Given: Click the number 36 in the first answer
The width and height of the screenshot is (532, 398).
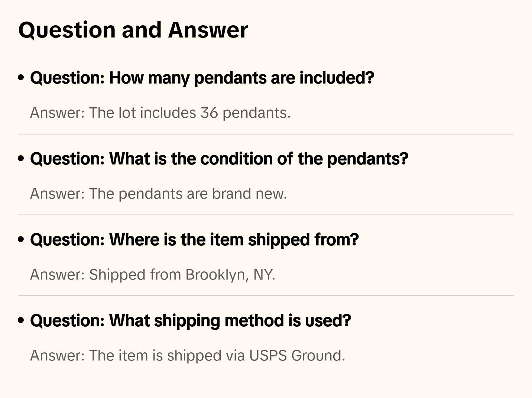Looking at the screenshot, I should (x=209, y=113).
